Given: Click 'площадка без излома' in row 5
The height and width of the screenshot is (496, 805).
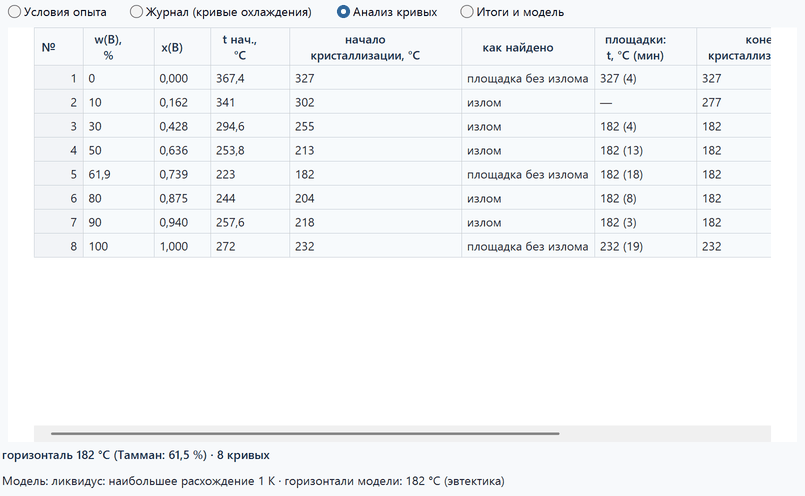Looking at the screenshot, I should click(528, 174).
